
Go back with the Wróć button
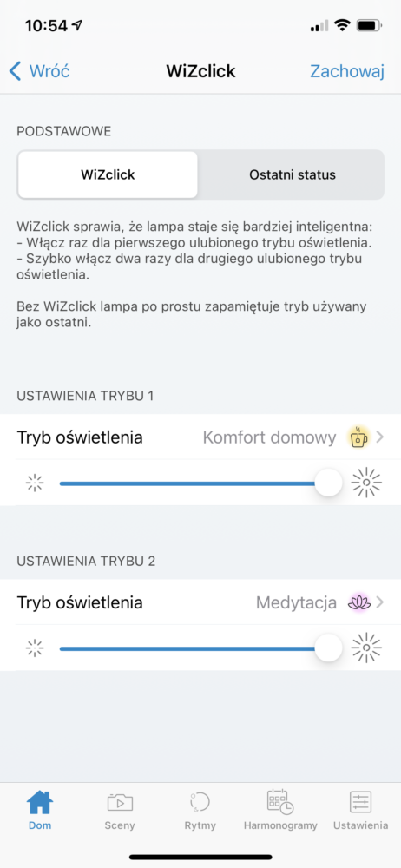tap(39, 71)
